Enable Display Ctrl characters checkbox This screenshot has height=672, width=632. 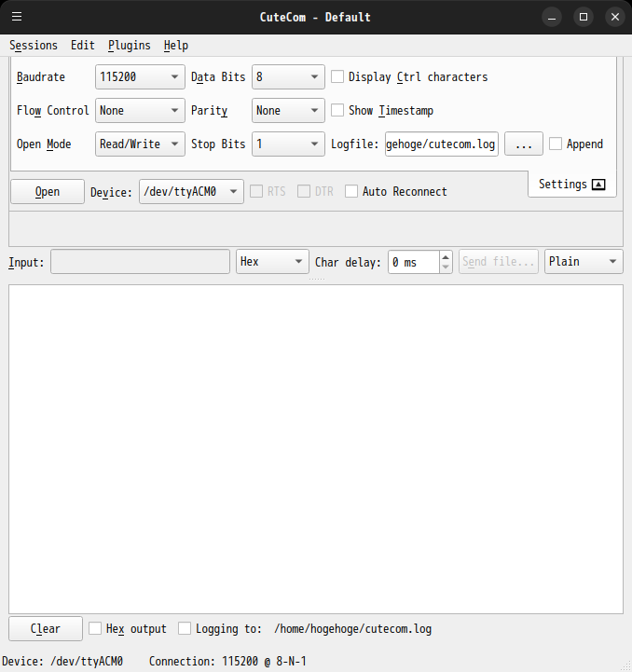tap(337, 76)
